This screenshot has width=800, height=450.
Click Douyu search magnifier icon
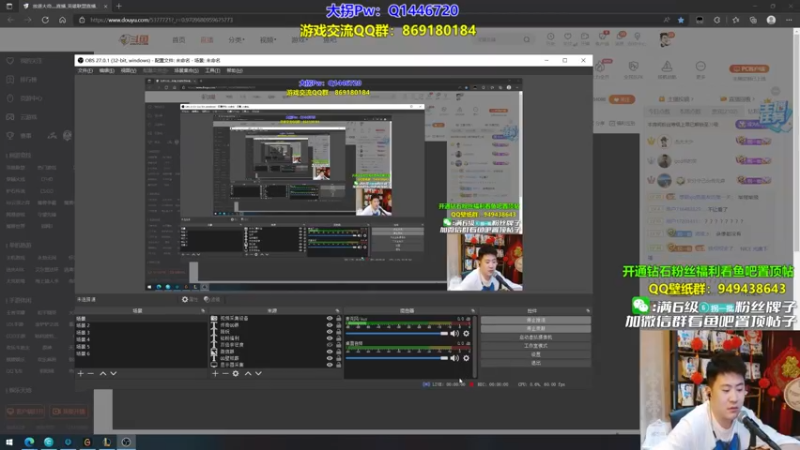point(527,39)
